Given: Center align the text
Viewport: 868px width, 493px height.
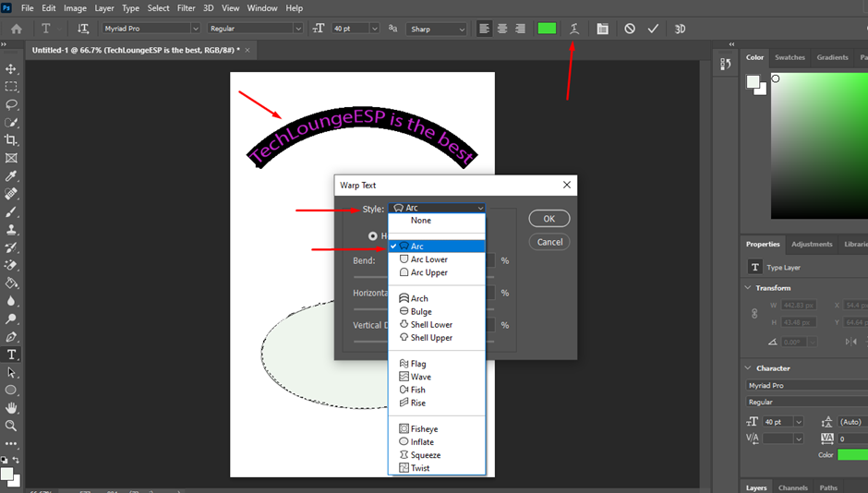Looking at the screenshot, I should click(502, 29).
